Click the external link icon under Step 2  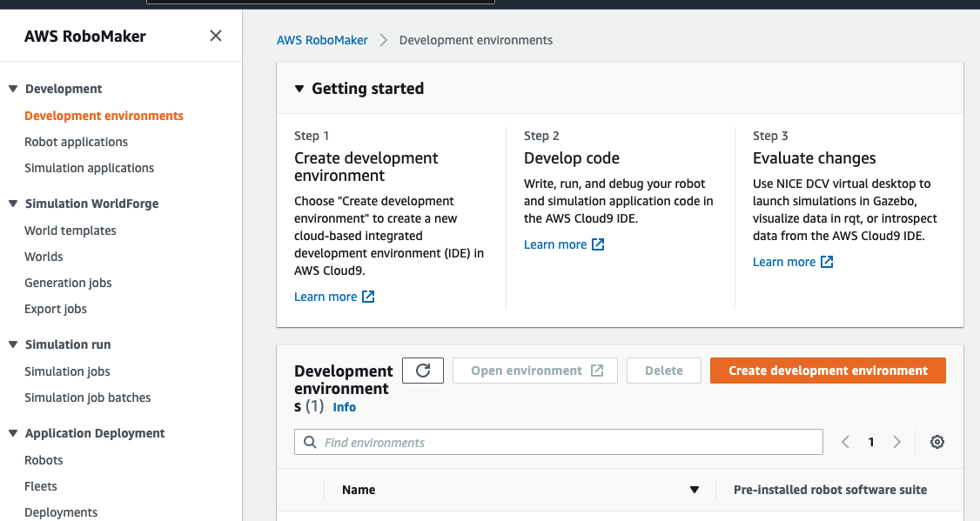(598, 244)
